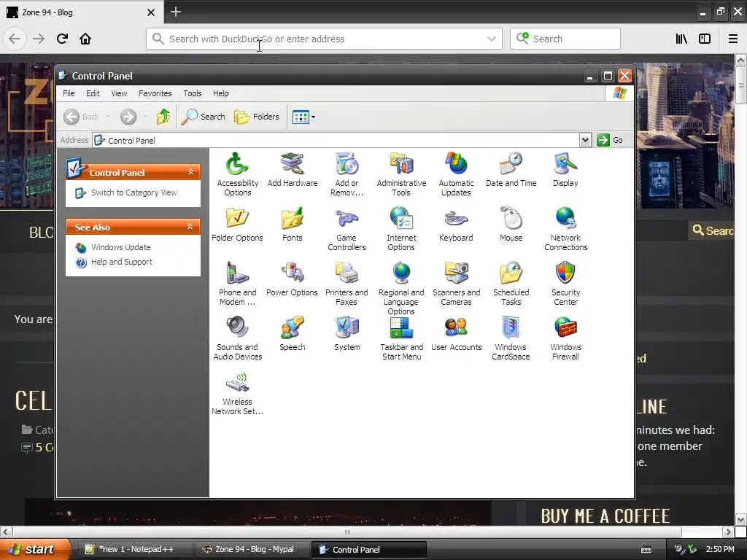Open Sounds and Audio Devices

click(x=237, y=338)
